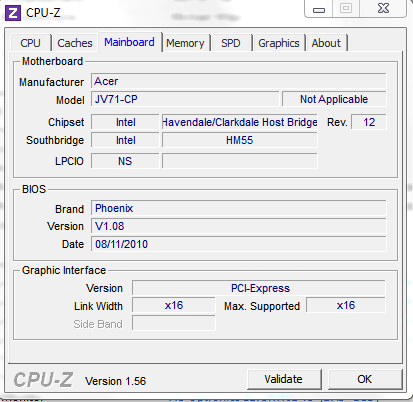Click the Southbridge vendor field showing Intel

point(125,140)
